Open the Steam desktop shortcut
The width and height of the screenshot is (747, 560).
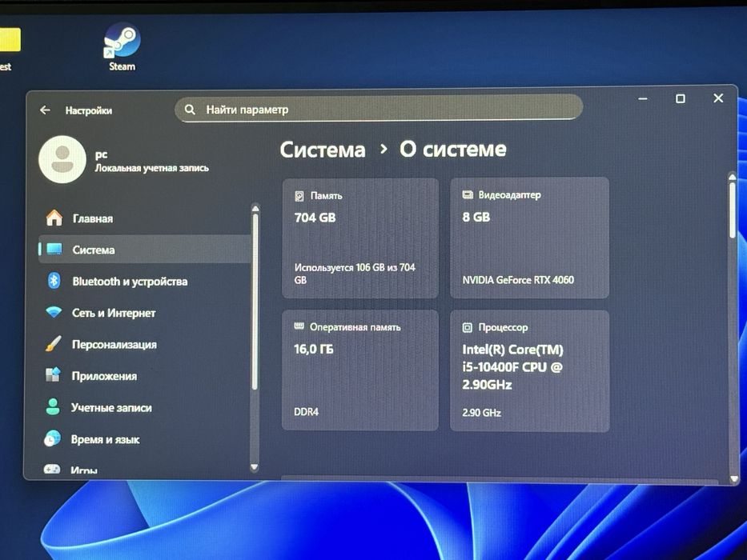pyautogui.click(x=122, y=48)
